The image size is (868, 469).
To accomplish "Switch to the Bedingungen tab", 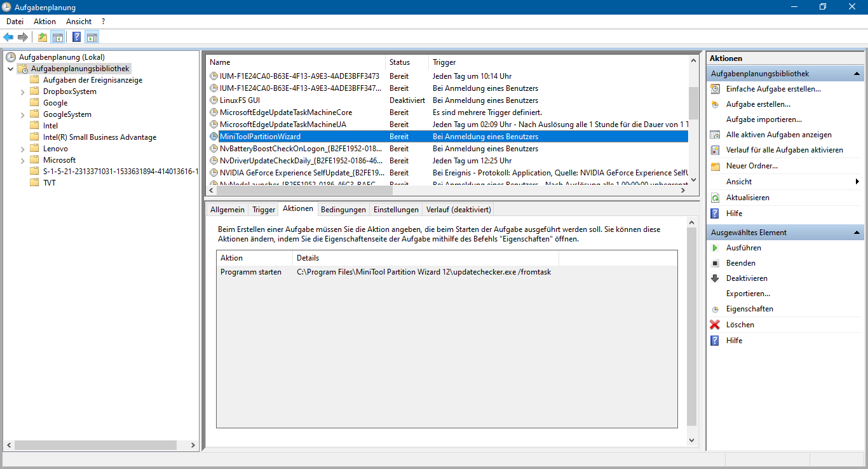I will click(343, 210).
